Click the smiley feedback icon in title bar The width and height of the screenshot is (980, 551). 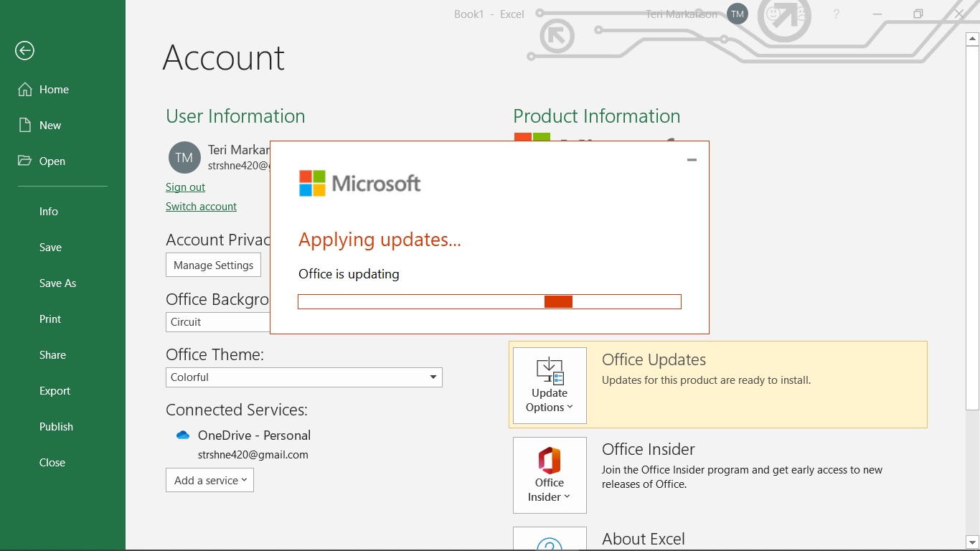tap(773, 14)
